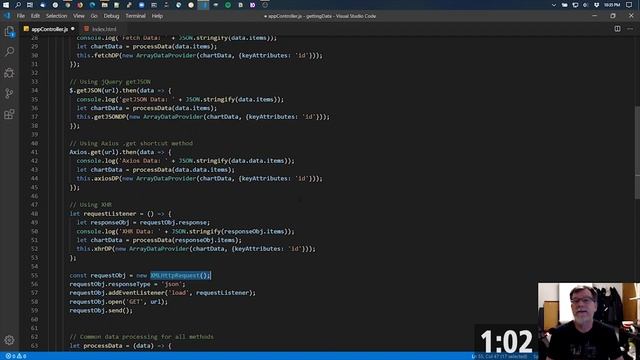Click 'requestObj.open' on line 58

(96, 302)
